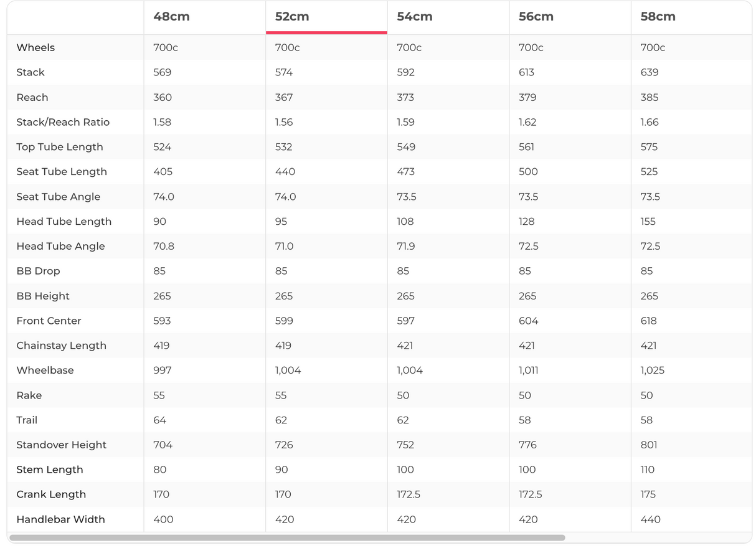Click the Stack/Reach Ratio row label
The image size is (756, 548).
[63, 122]
